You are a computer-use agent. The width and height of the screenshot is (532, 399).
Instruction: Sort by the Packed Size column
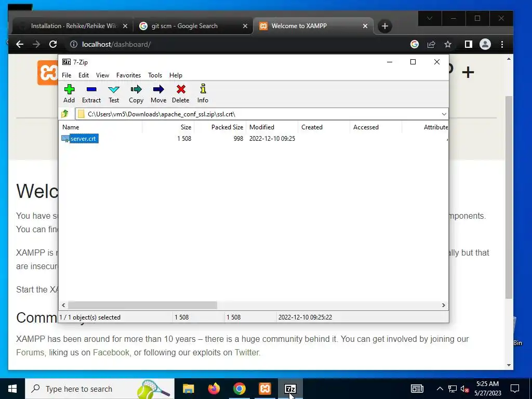[220, 127]
